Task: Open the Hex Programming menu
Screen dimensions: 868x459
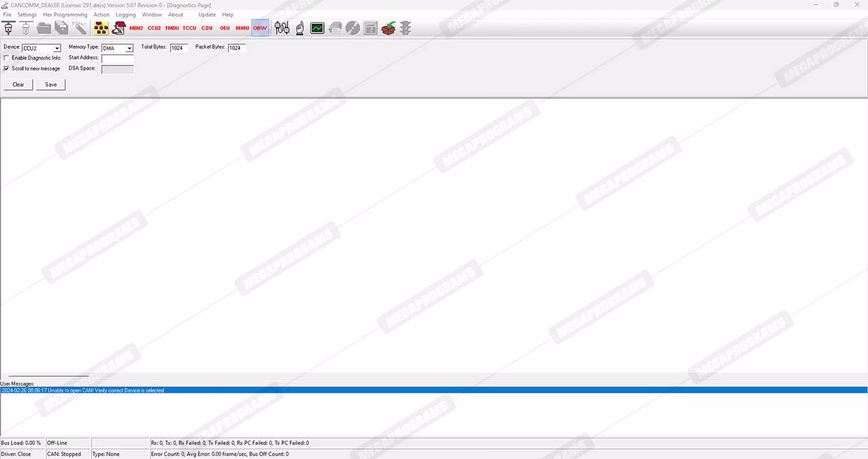Action: click(65, 15)
